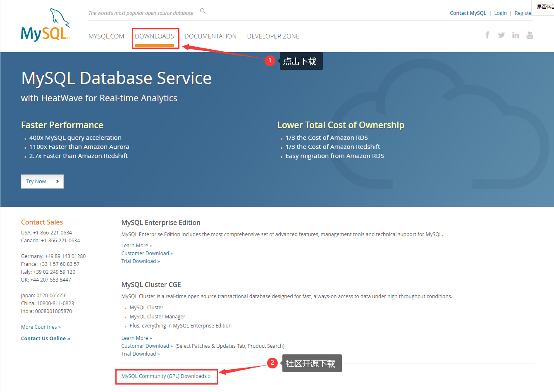Click the Contact MySQL link
Viewport: 554px width, 392px height.
pos(468,13)
